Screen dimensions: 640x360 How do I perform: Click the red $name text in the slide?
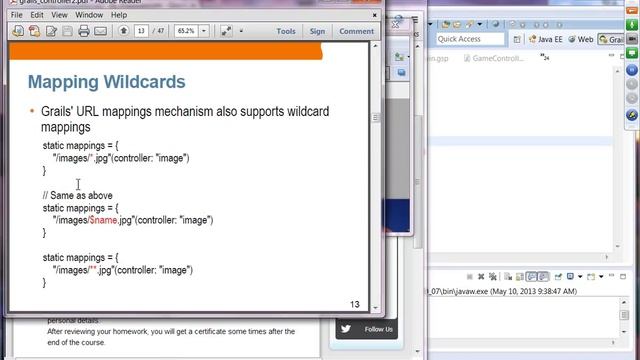[103, 220]
